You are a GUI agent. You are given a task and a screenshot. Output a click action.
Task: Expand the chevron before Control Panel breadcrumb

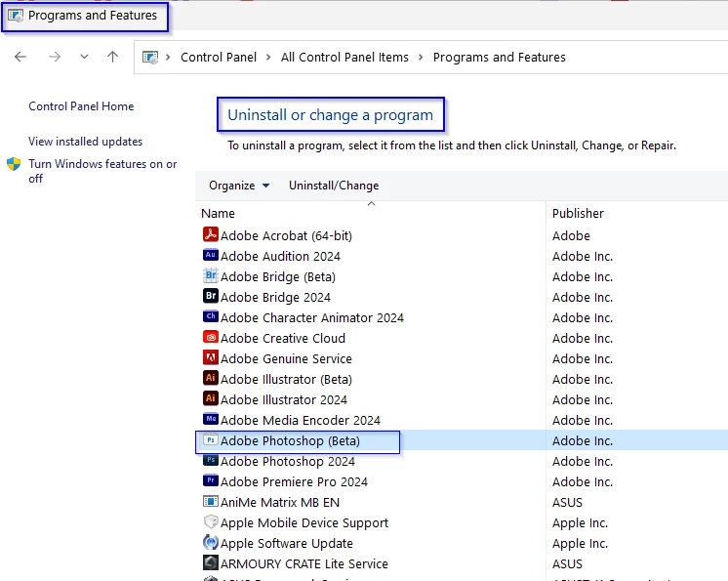tap(168, 58)
